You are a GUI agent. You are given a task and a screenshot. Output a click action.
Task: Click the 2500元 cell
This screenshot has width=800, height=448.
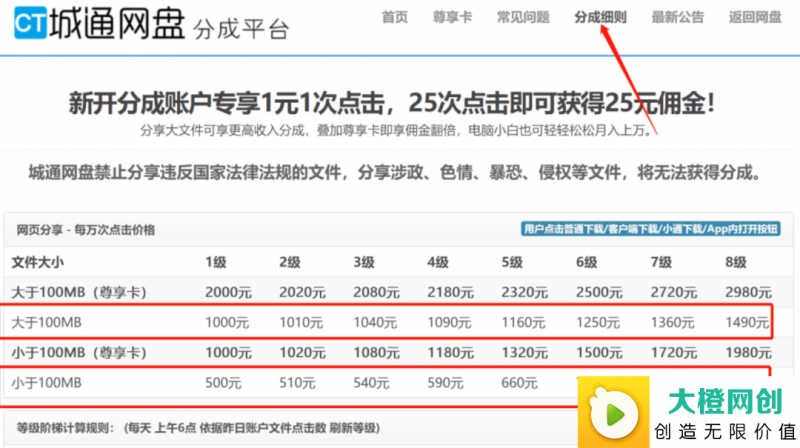(599, 292)
